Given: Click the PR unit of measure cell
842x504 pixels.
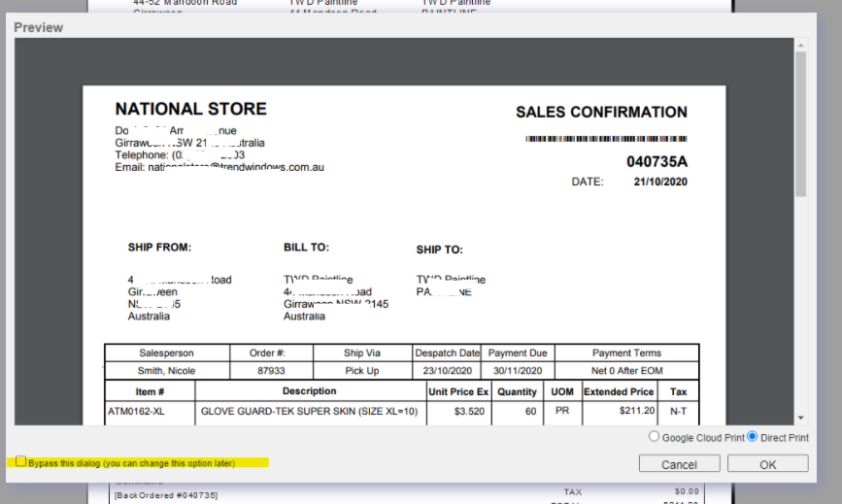Looking at the screenshot, I should [562, 411].
